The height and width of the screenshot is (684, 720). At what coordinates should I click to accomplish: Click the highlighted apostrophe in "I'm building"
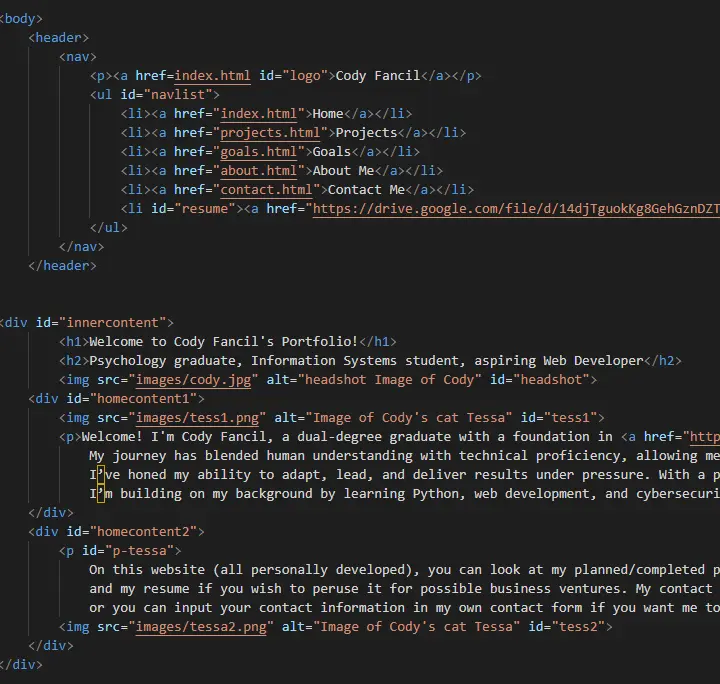coord(101,494)
